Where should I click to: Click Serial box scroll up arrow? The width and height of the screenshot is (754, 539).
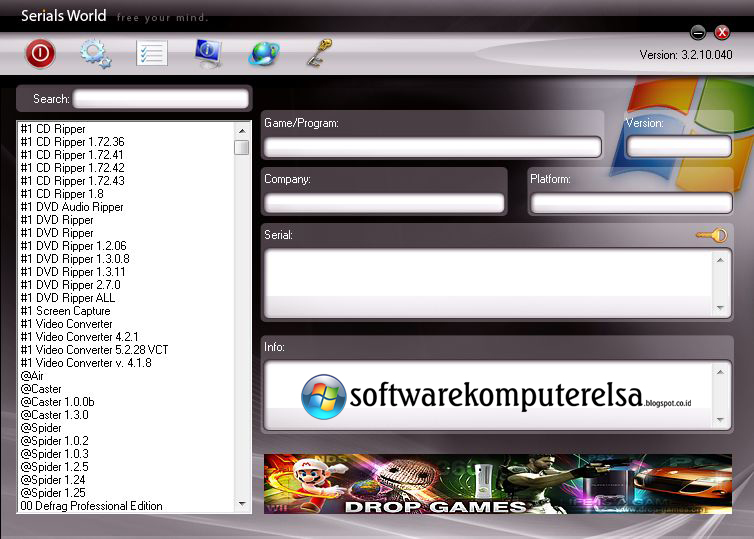(720, 260)
